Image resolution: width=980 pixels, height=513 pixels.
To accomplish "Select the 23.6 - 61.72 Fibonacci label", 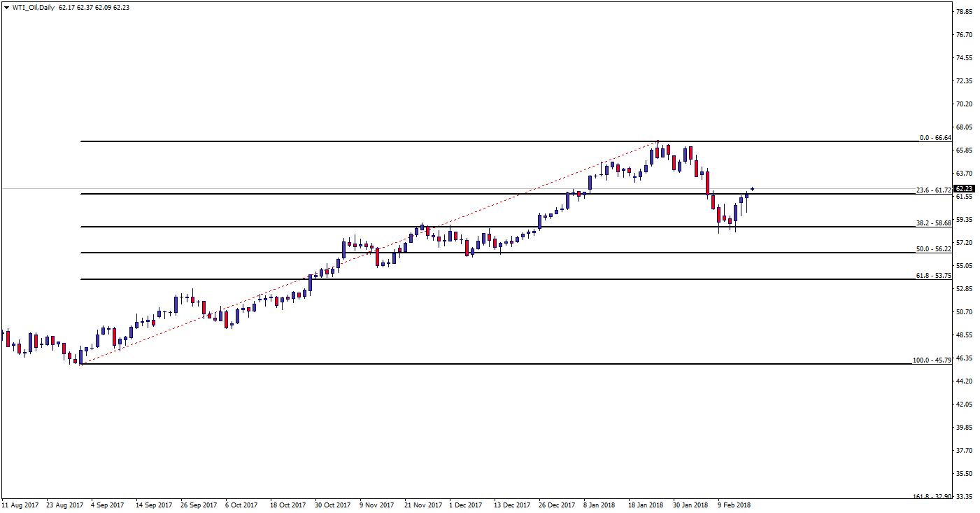I will [x=933, y=190].
